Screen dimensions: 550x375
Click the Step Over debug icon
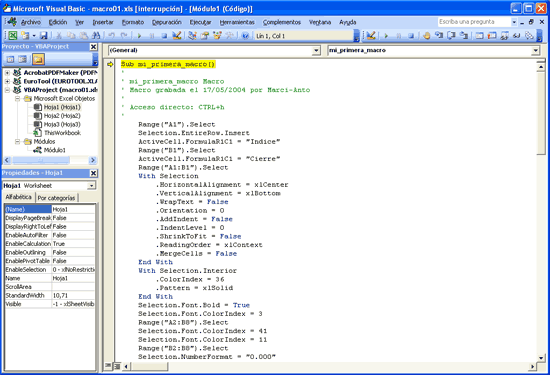(451, 35)
